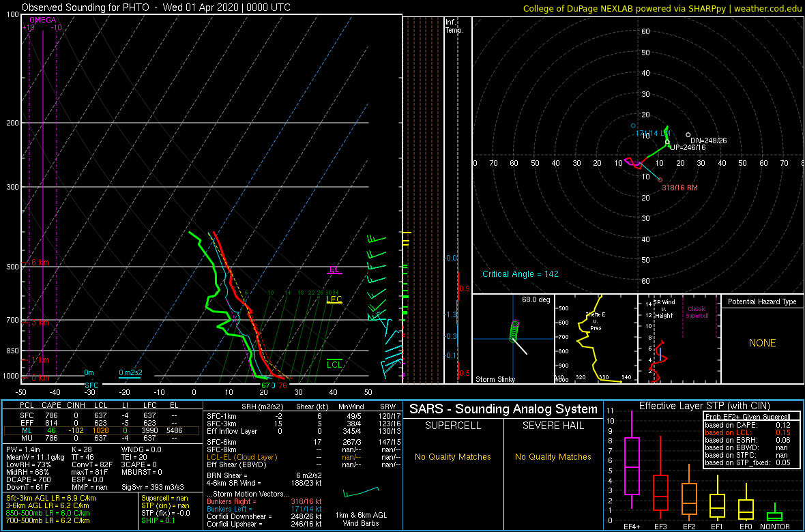
Task: Click the 'DN=248/26' hodograph label
Action: pyautogui.click(x=709, y=141)
